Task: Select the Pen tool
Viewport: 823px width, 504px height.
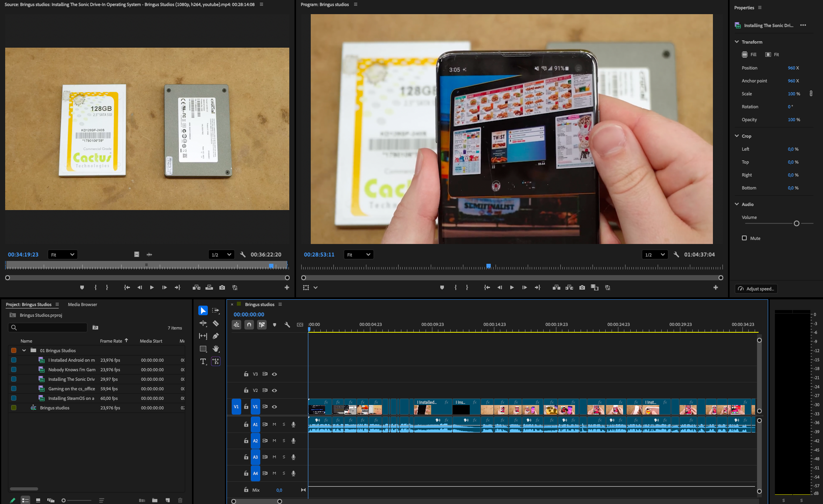Action: [216, 336]
